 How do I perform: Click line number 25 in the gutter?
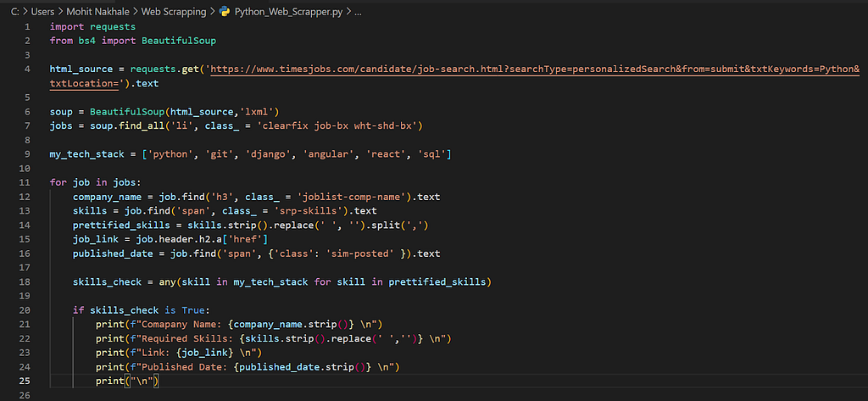point(26,381)
